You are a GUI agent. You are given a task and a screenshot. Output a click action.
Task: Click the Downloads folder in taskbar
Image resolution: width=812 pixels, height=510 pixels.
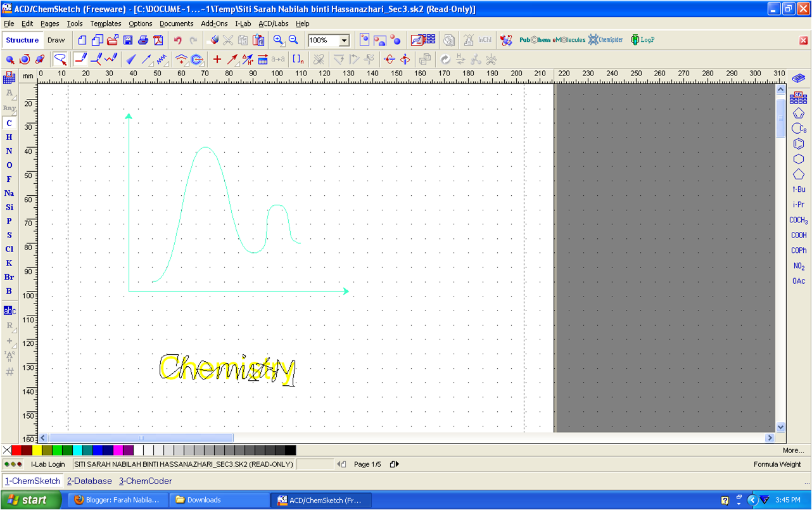point(219,499)
